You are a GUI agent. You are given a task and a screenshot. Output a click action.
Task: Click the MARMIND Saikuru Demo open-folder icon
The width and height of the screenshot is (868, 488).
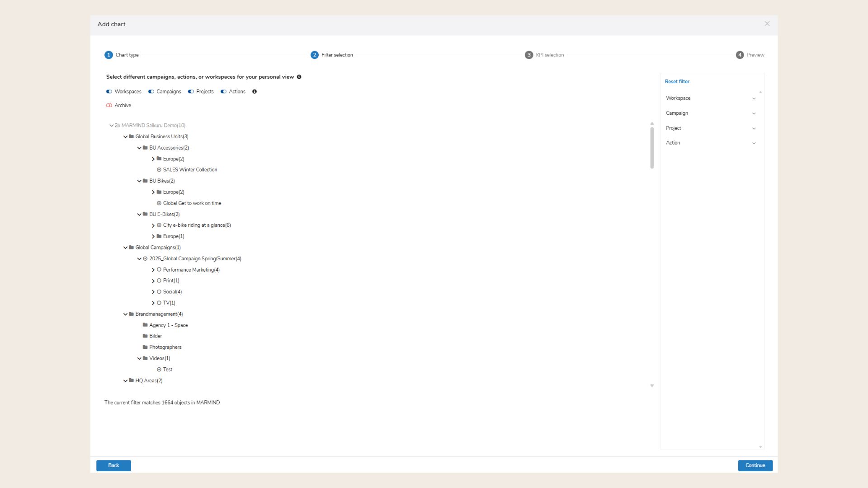point(118,126)
